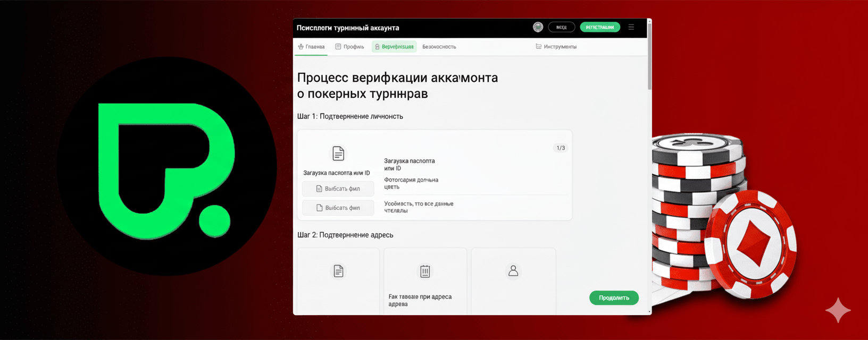
Task: Click the first Выбсать фил button
Action: (x=338, y=189)
